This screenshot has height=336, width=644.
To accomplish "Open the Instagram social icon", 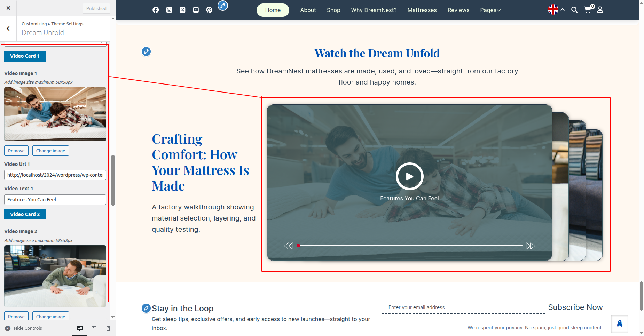I will click(169, 10).
